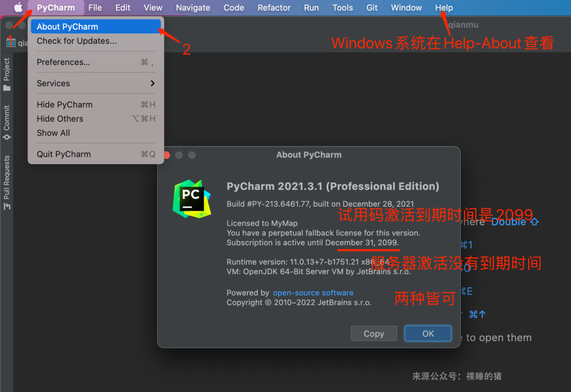This screenshot has width=571, height=392.
Task: Open the Tools menu
Action: pyautogui.click(x=343, y=7)
